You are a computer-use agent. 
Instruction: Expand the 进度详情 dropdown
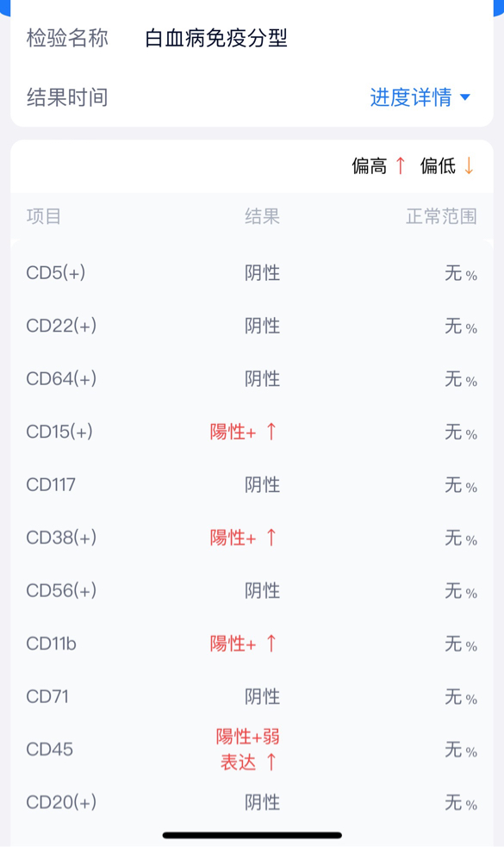click(x=420, y=97)
